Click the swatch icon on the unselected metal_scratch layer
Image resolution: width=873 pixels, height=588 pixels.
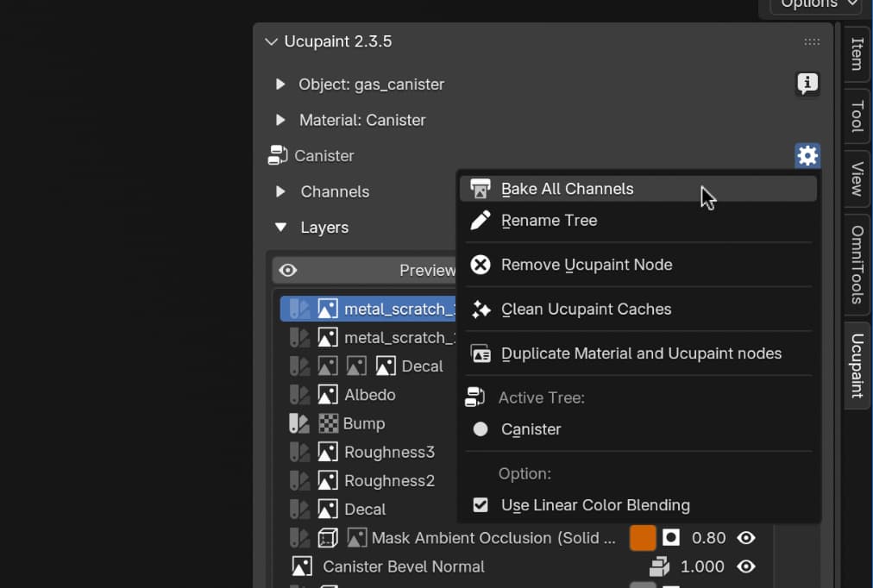[x=299, y=338]
